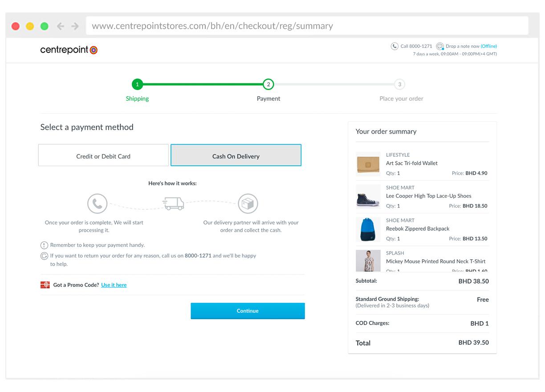Click the round phone icon under how it works

tap(97, 204)
